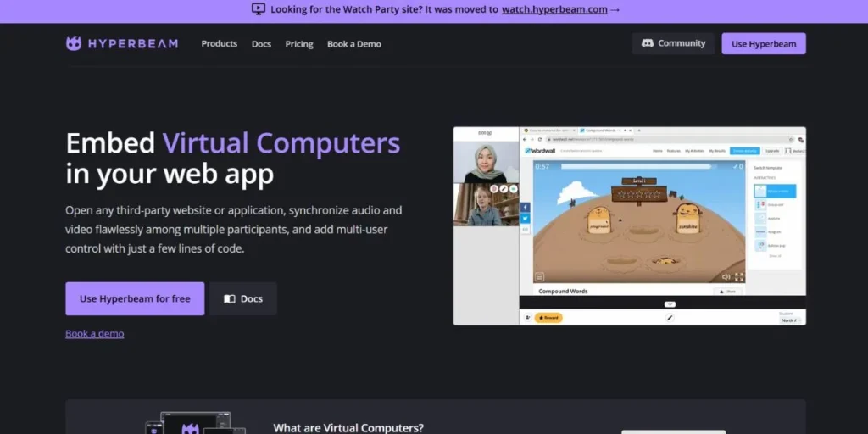Screen dimensions: 868x434
Task: Click the demo browser reload icon
Action: point(540,140)
